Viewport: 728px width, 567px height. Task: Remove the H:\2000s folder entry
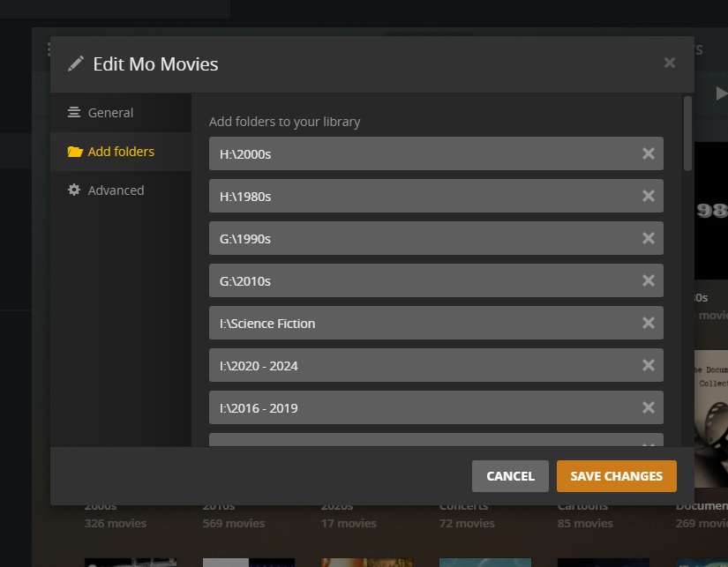(649, 153)
